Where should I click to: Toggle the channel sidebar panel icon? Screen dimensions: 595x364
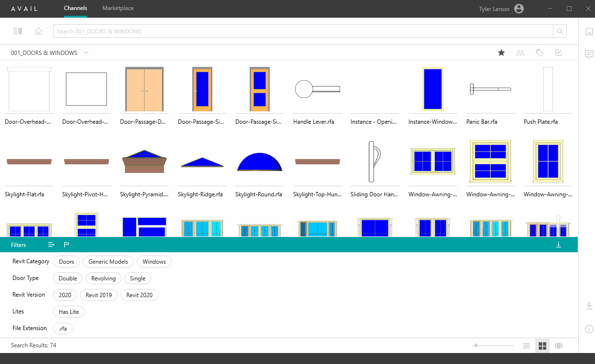18,32
